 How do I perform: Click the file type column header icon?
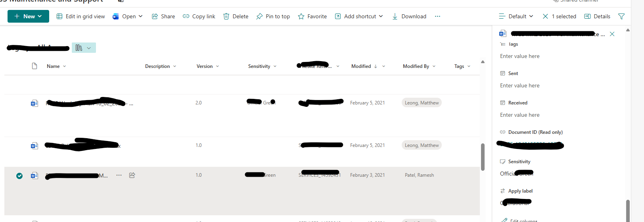coord(34,66)
